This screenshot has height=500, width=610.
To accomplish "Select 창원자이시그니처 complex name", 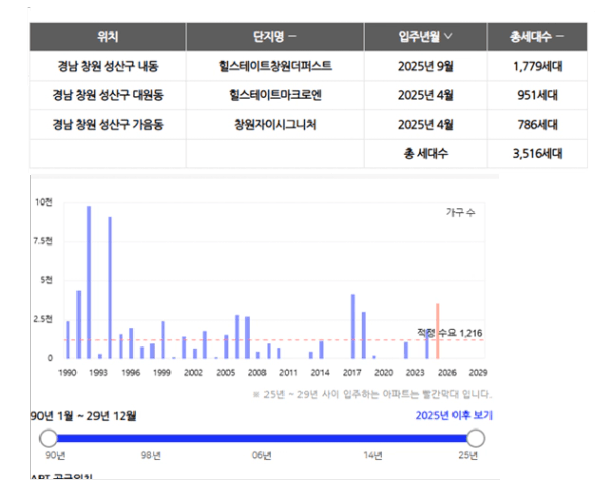I will tap(275, 125).
